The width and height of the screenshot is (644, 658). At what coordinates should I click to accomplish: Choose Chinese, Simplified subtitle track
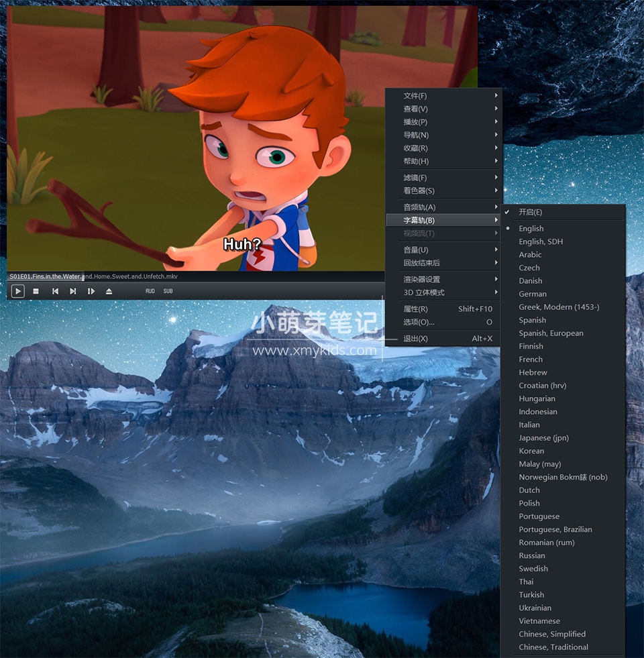(551, 634)
